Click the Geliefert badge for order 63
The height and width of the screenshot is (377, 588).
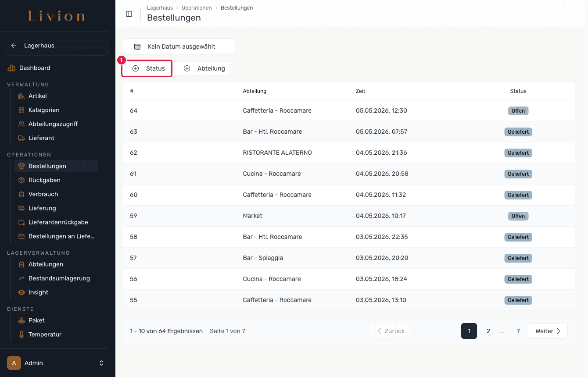click(518, 132)
